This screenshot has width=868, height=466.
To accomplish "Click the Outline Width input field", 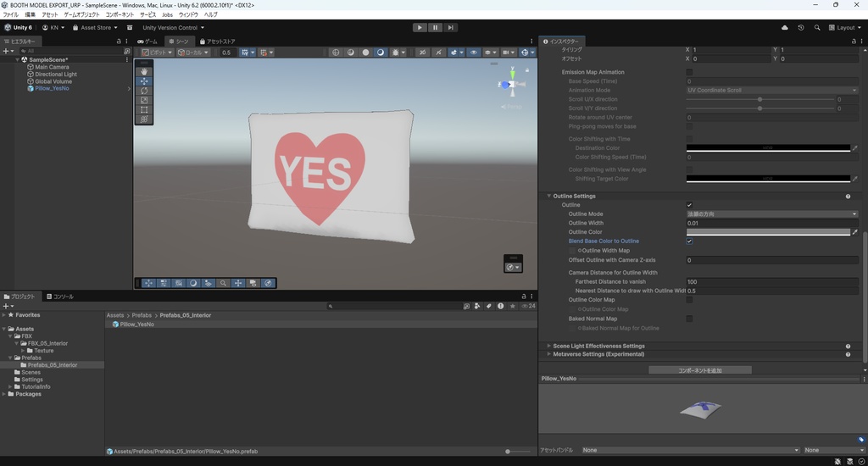I will (772, 223).
